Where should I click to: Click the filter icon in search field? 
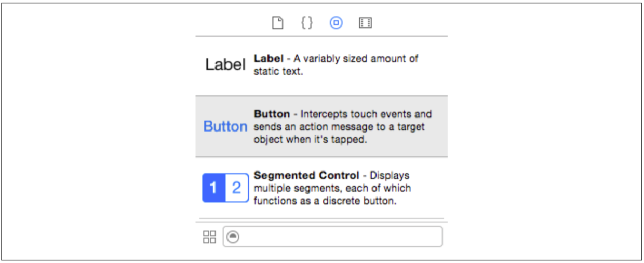[234, 237]
